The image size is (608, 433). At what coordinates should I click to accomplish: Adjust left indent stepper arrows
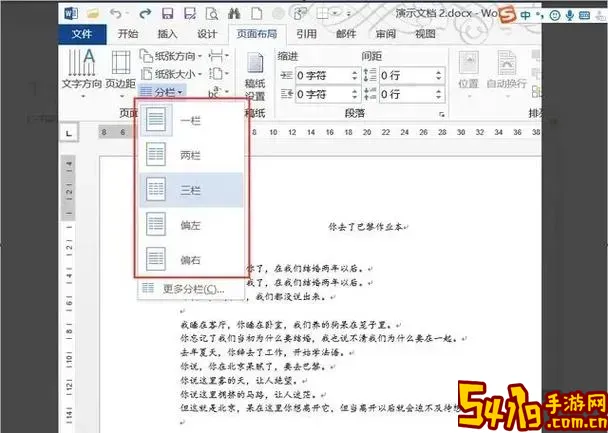pyautogui.click(x=354, y=76)
